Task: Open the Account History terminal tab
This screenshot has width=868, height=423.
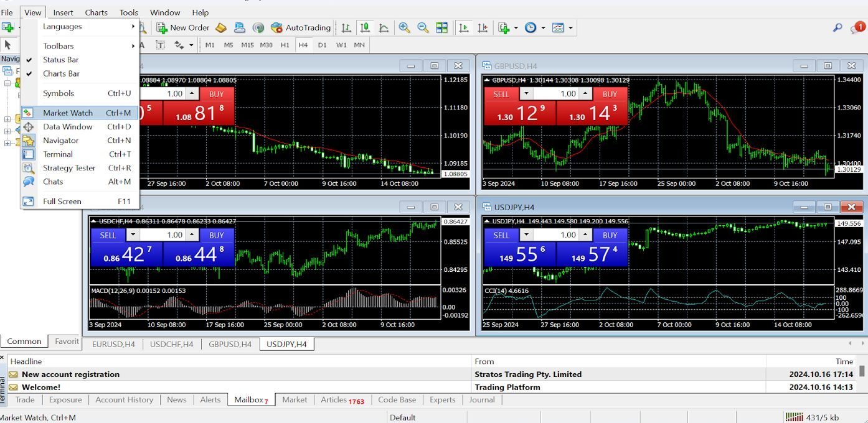Action: click(125, 400)
